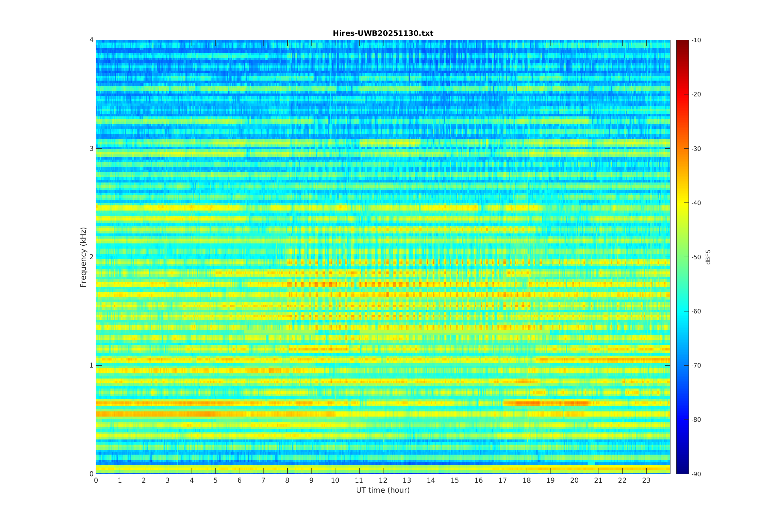Click the cyan -60 level on colorbar
Screen dimensions: 774x532
tap(682, 311)
